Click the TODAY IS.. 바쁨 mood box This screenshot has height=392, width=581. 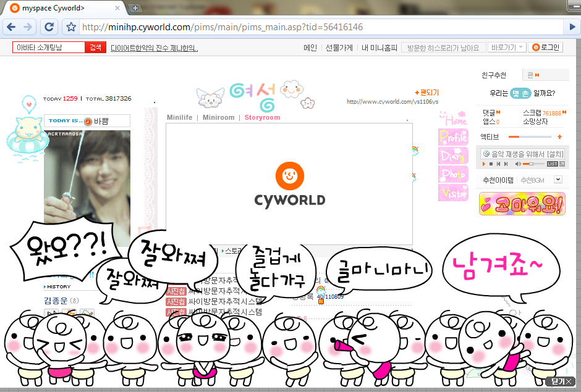click(87, 120)
